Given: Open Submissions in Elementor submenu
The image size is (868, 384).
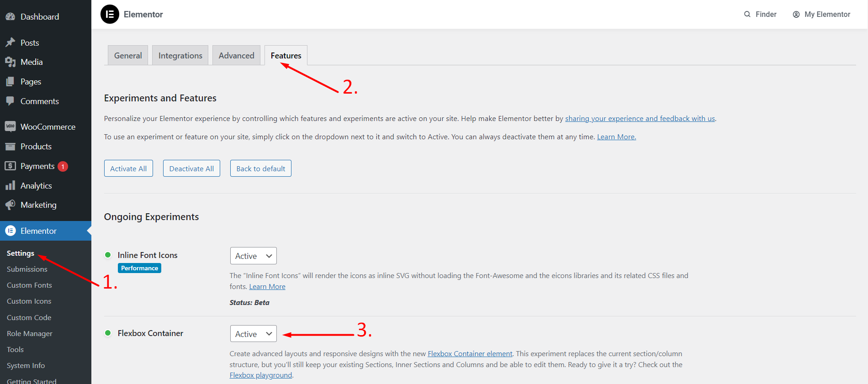Looking at the screenshot, I should coord(27,269).
